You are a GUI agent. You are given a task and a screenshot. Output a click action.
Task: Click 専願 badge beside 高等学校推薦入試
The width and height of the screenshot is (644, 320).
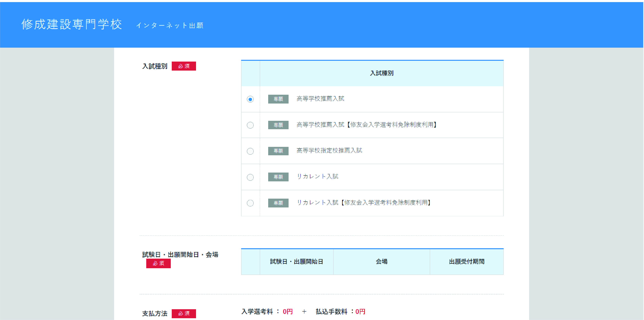click(x=278, y=99)
